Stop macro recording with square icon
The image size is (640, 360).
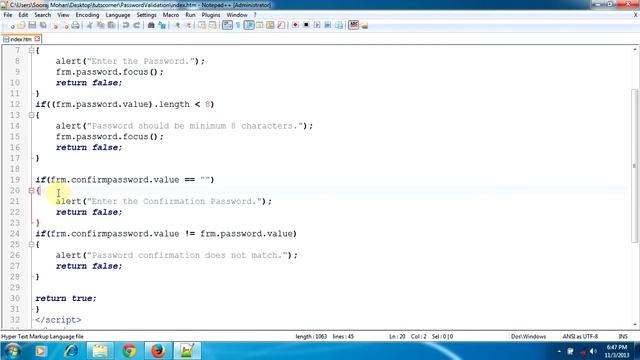click(306, 25)
